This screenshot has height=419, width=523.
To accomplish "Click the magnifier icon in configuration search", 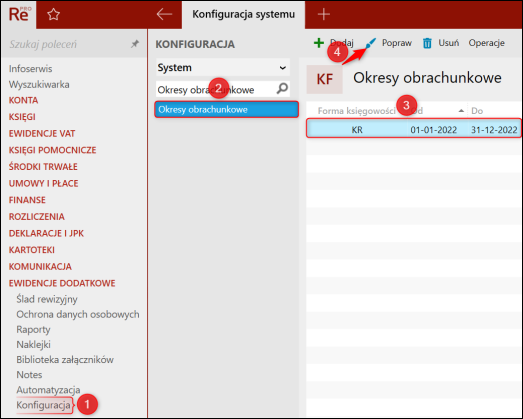I will click(x=282, y=89).
